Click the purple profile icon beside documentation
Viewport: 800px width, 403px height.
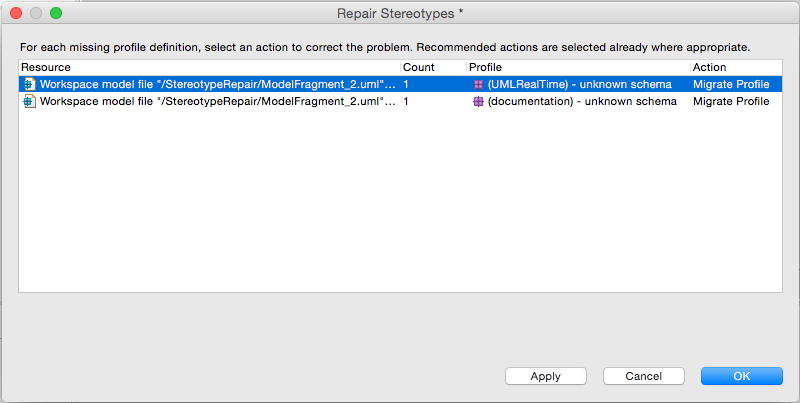[478, 102]
